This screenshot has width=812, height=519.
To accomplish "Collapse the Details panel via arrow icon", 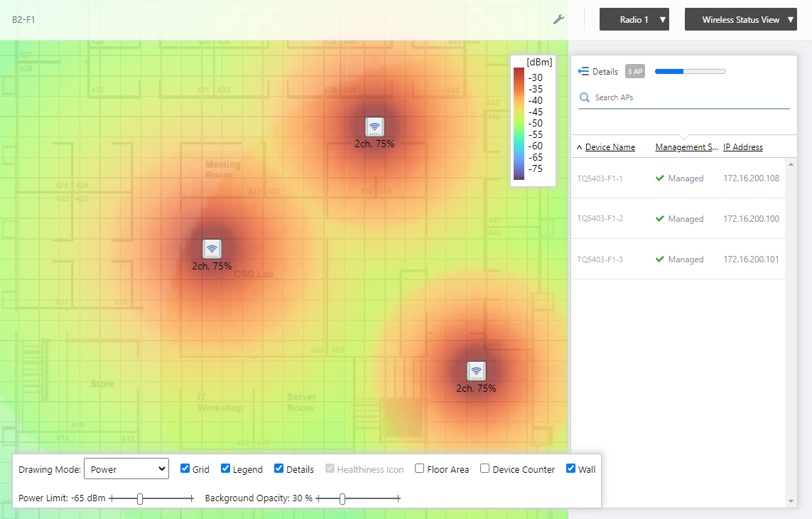I will click(x=583, y=71).
